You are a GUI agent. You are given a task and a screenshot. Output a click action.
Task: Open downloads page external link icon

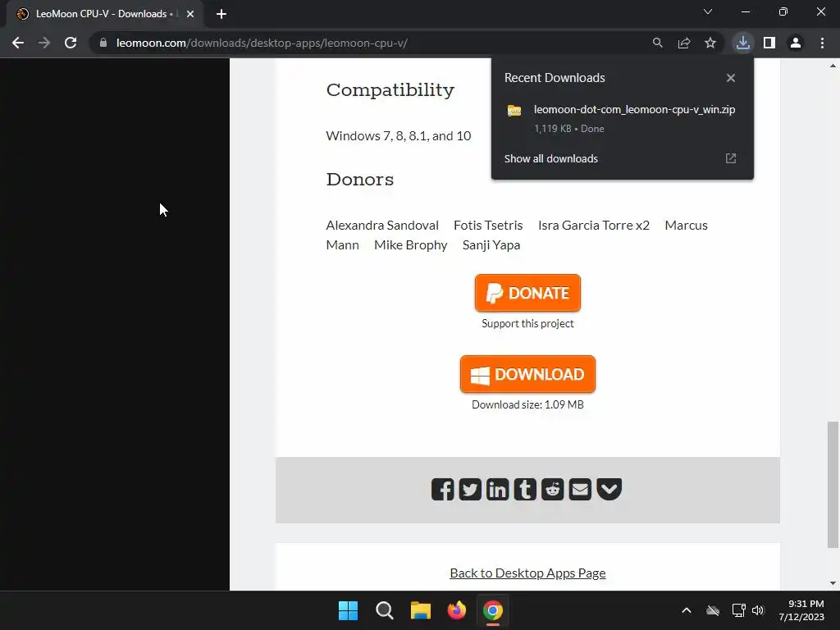coord(731,158)
